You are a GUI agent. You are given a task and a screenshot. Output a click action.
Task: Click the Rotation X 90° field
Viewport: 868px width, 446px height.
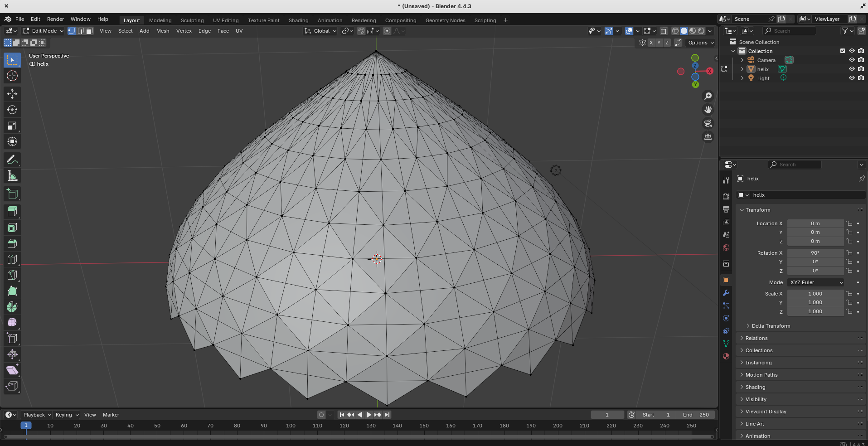[815, 253]
